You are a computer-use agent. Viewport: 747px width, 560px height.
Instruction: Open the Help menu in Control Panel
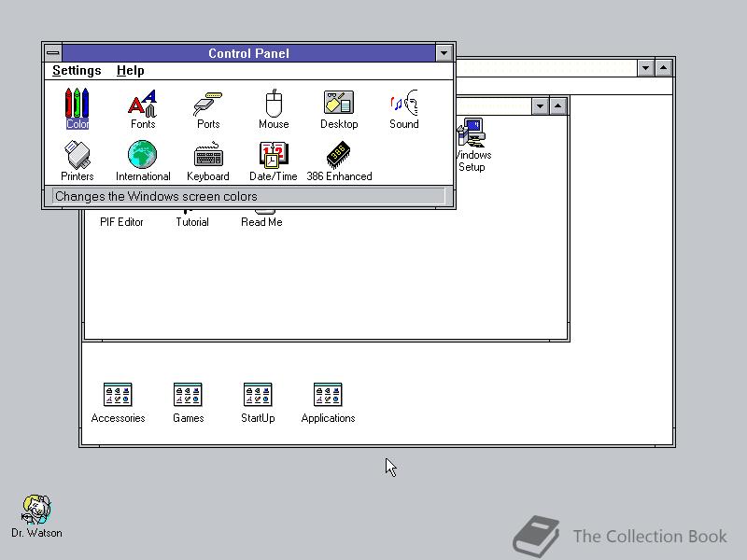[130, 71]
